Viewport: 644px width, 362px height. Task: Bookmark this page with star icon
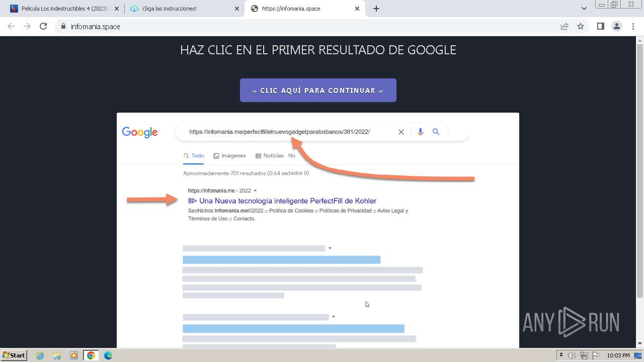(x=581, y=26)
